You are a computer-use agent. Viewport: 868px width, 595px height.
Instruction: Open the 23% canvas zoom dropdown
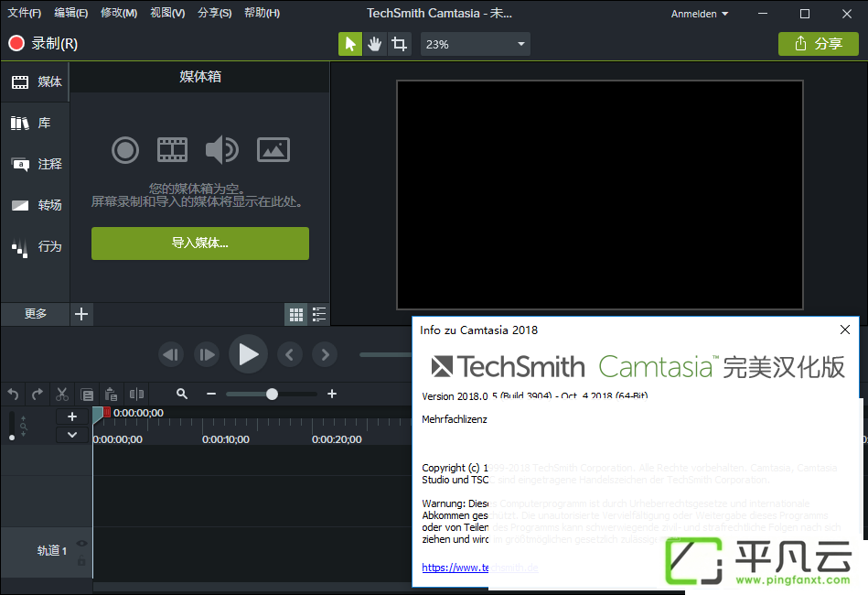tap(475, 44)
